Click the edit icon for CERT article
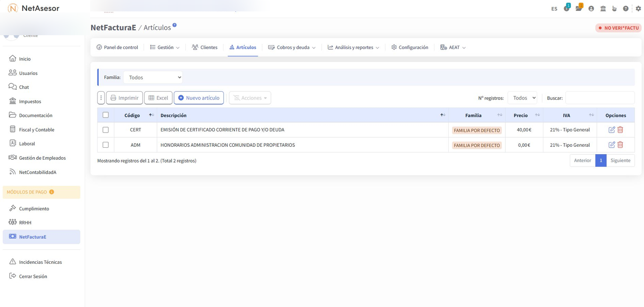Viewport: 644px width, 307px height. point(611,130)
